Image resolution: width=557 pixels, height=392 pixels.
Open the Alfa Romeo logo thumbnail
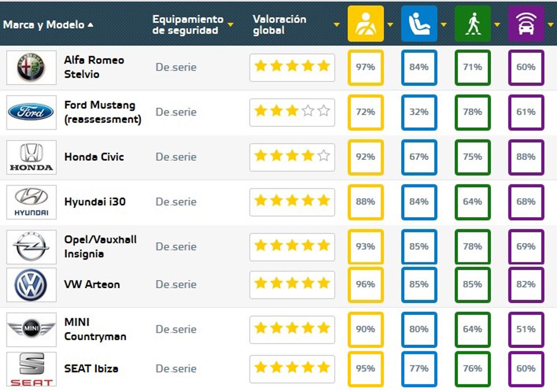tap(31, 68)
